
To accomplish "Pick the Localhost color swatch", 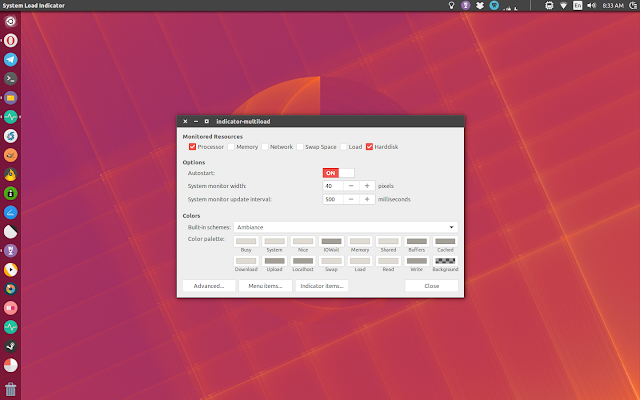I will pyautogui.click(x=303, y=261).
